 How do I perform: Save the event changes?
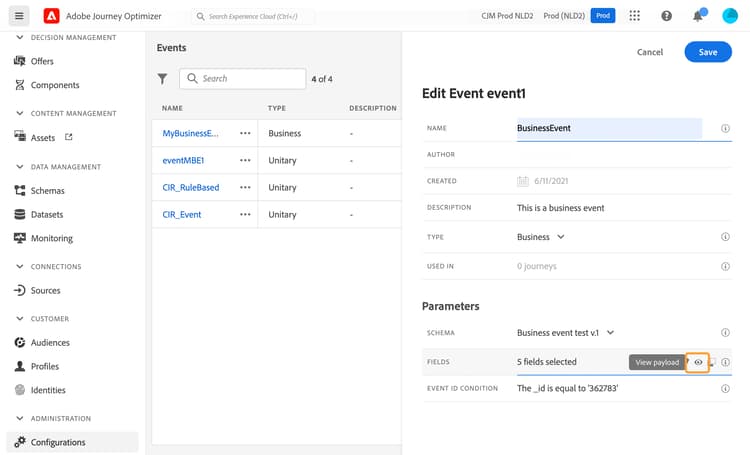[707, 52]
